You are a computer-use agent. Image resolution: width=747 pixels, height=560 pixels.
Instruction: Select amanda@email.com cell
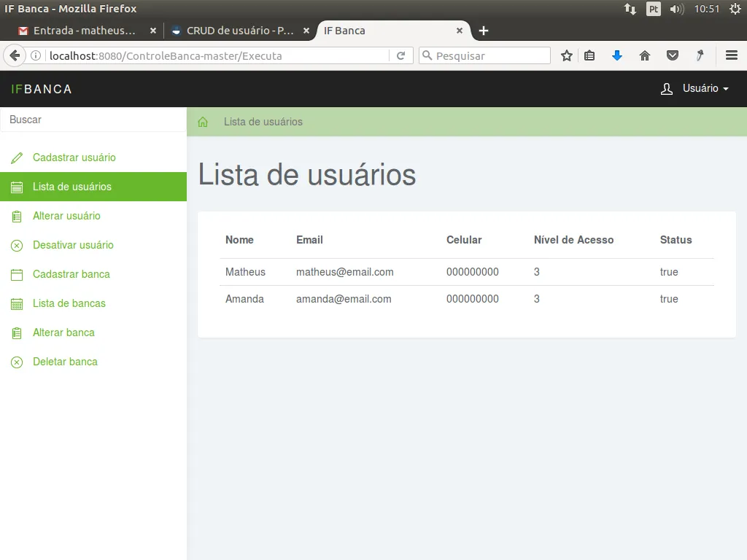(x=344, y=299)
